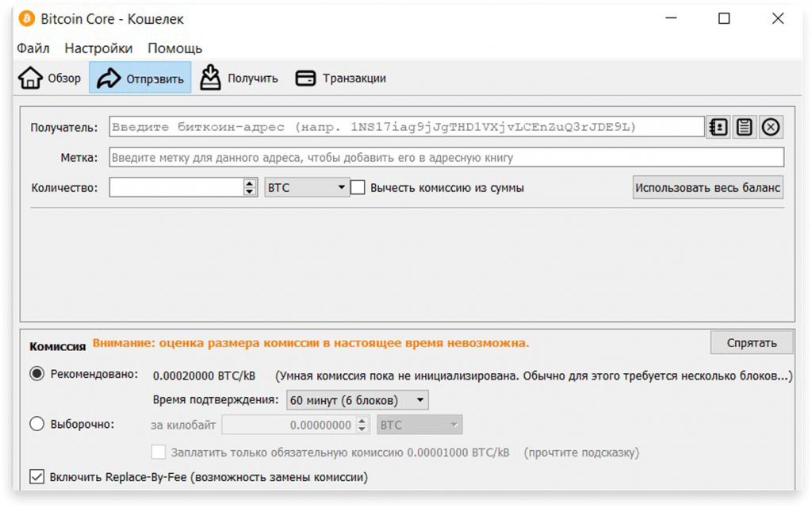This screenshot has width=812, height=508.
Task: Open the address book icon next to recipient field
Action: pyautogui.click(x=718, y=126)
